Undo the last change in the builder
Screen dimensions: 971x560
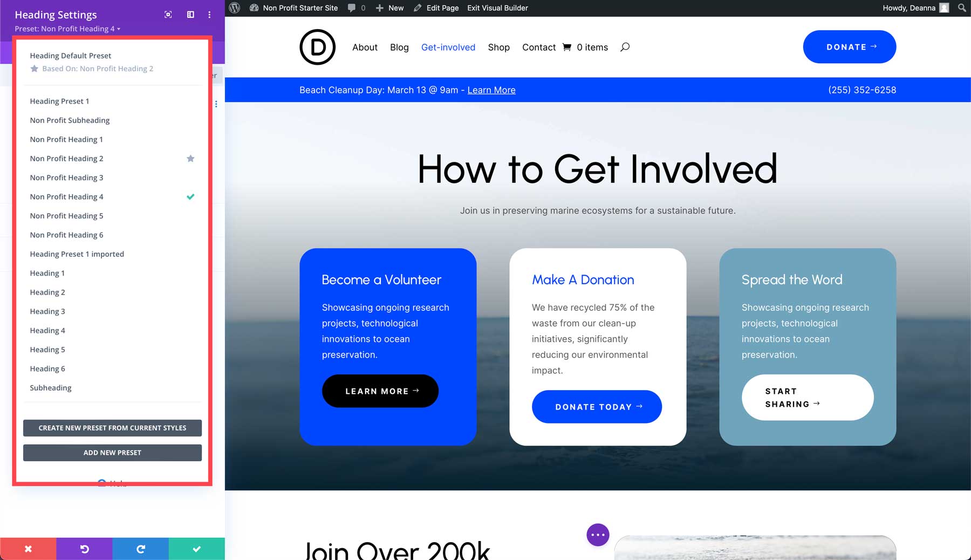84,549
